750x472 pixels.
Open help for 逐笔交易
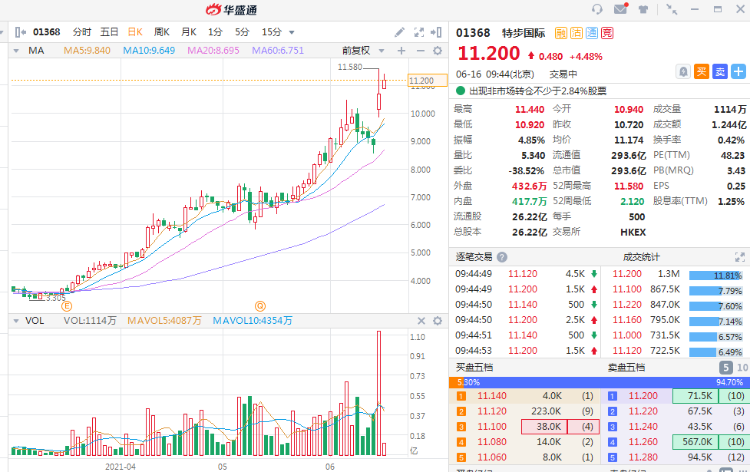click(502, 257)
